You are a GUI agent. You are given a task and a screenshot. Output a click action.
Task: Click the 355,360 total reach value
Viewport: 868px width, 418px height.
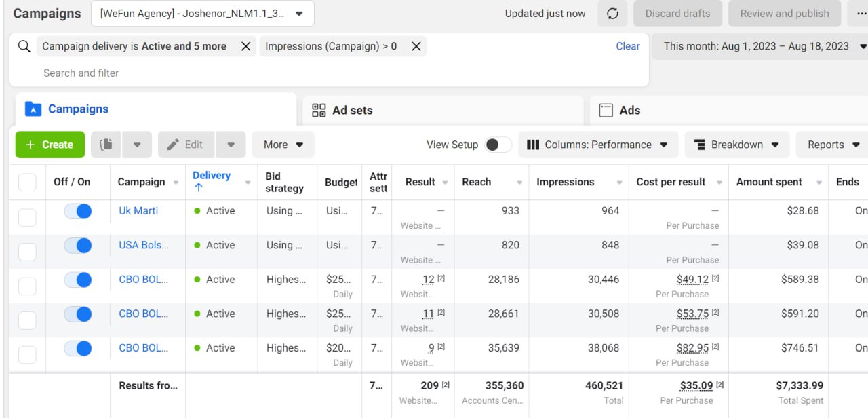pyautogui.click(x=505, y=385)
